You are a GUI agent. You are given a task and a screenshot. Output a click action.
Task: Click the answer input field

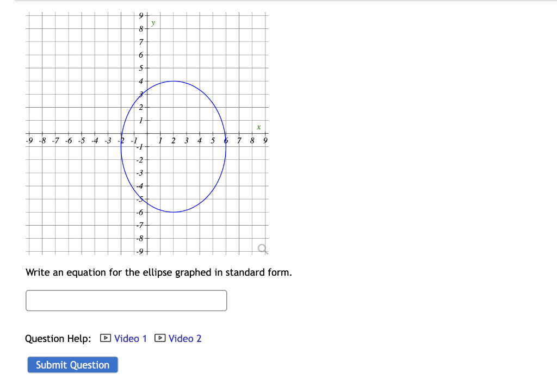(126, 300)
